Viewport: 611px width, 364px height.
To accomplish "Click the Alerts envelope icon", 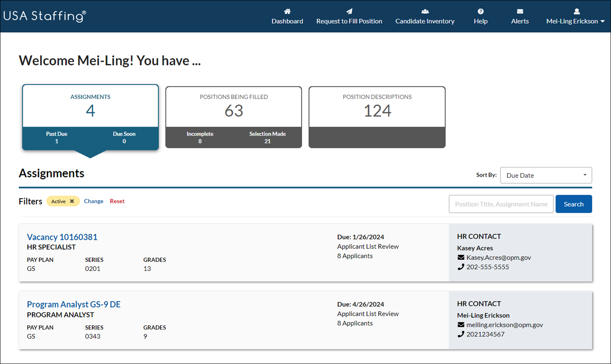I will (x=520, y=11).
